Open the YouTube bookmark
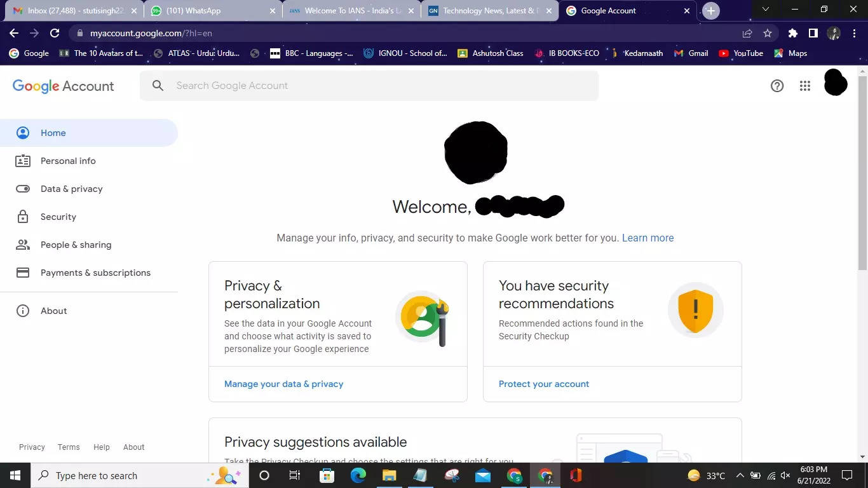The image size is (868, 488). coord(741,53)
